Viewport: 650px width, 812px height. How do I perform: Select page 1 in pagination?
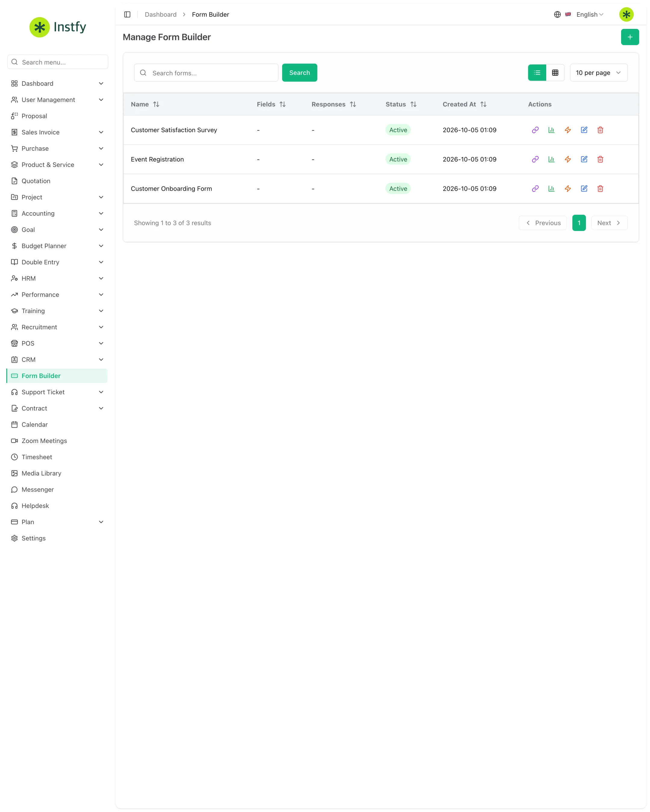click(x=579, y=223)
